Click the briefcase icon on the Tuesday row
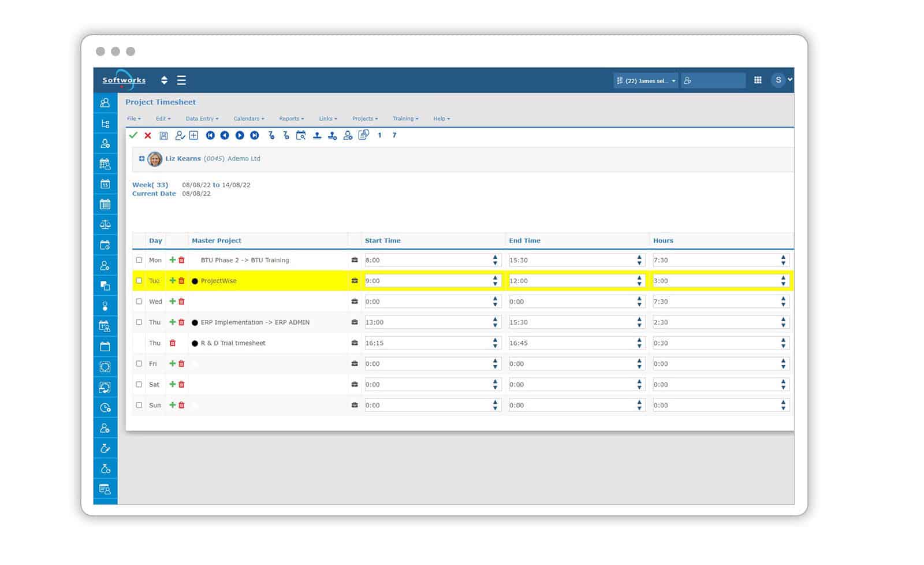924x565 pixels. 354,281
